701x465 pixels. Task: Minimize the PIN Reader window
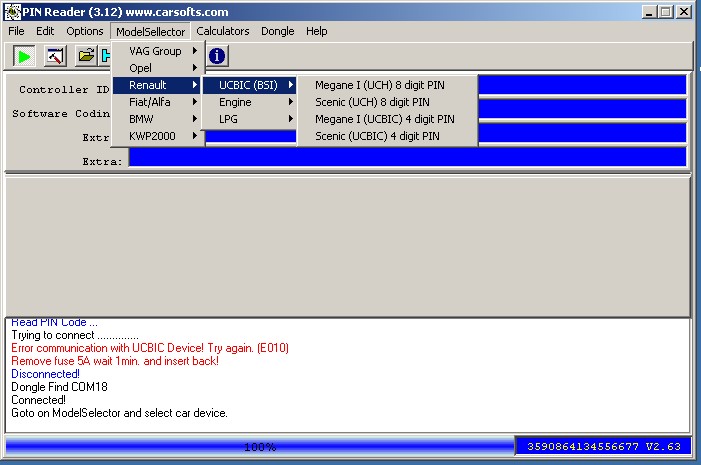[649, 12]
